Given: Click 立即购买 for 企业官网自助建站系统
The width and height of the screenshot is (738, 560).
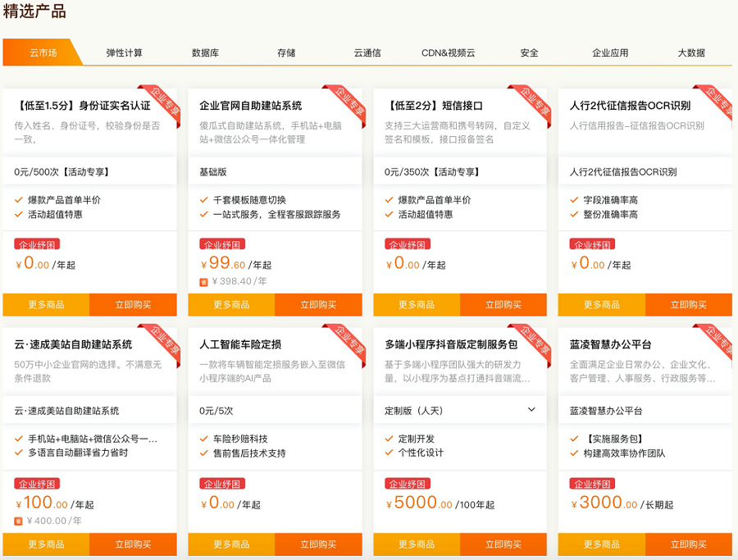Looking at the screenshot, I should tap(318, 304).
